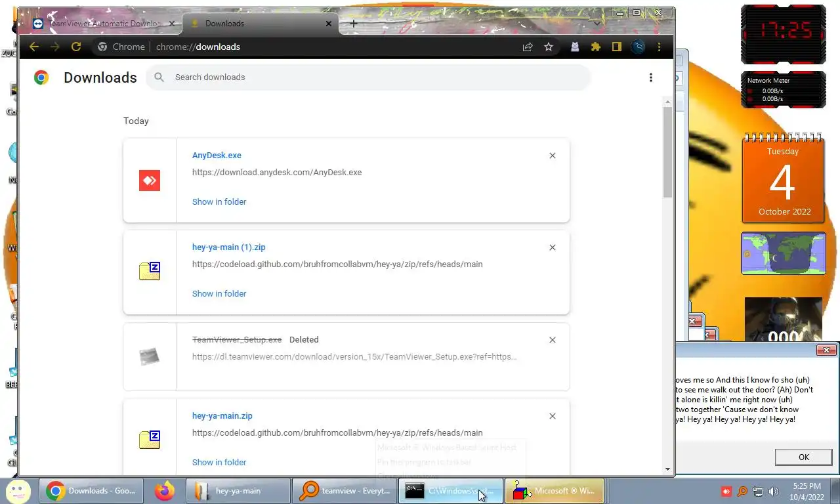Viewport: 840px width, 504px height.
Task: Bookmark this page with star icon
Action: [549, 47]
